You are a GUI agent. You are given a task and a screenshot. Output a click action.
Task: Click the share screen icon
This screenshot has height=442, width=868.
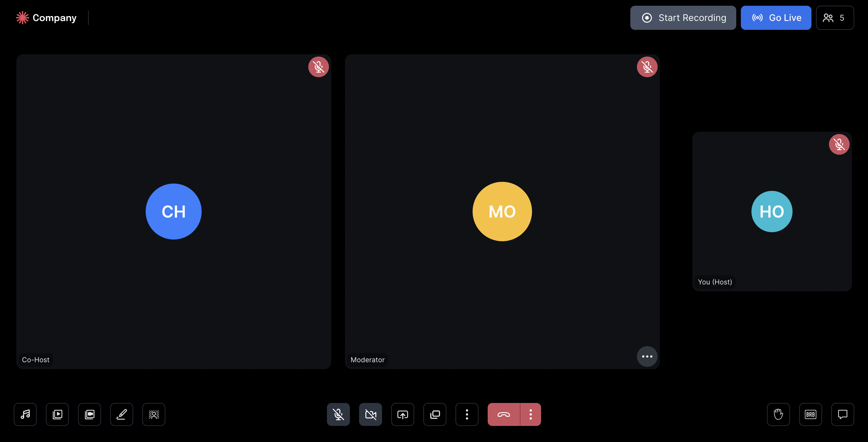coord(403,414)
